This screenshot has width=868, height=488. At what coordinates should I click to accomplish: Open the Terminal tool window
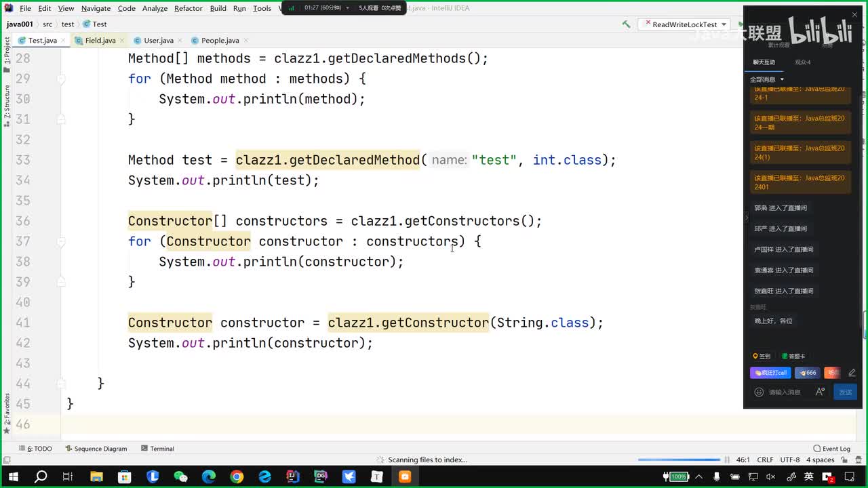point(157,449)
